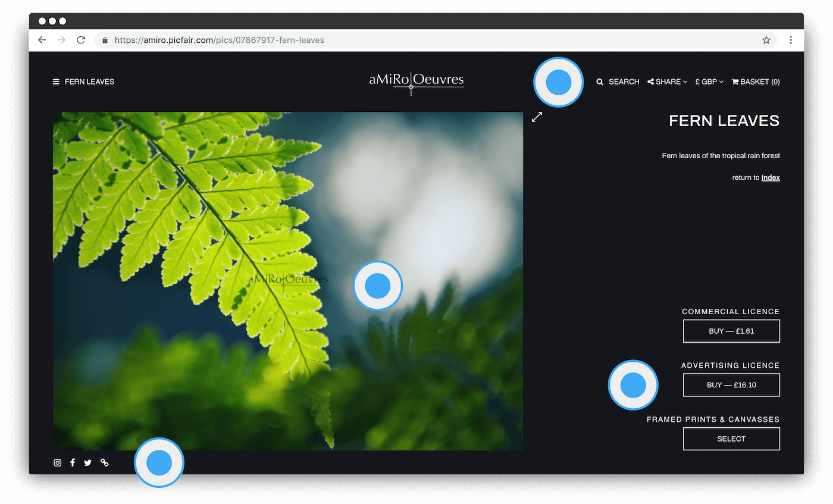833x504 pixels.
Task: Expand photo using the diagonal arrows icon
Action: coord(537,117)
